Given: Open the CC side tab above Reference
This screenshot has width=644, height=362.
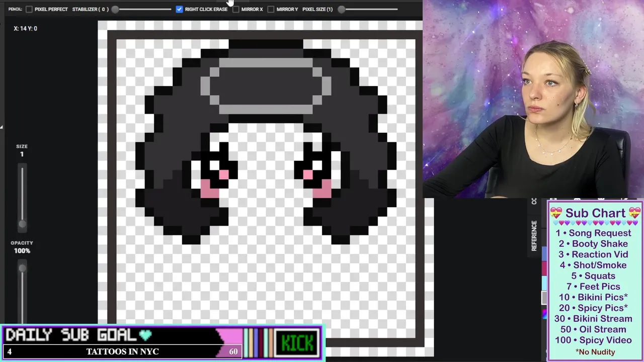Looking at the screenshot, I should click(534, 201).
